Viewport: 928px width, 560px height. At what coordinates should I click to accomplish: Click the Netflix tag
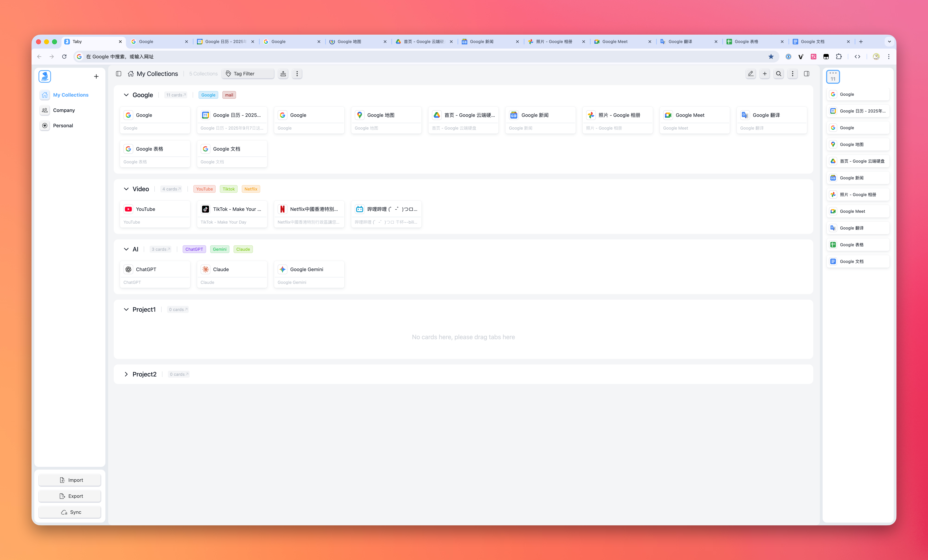[251, 189]
